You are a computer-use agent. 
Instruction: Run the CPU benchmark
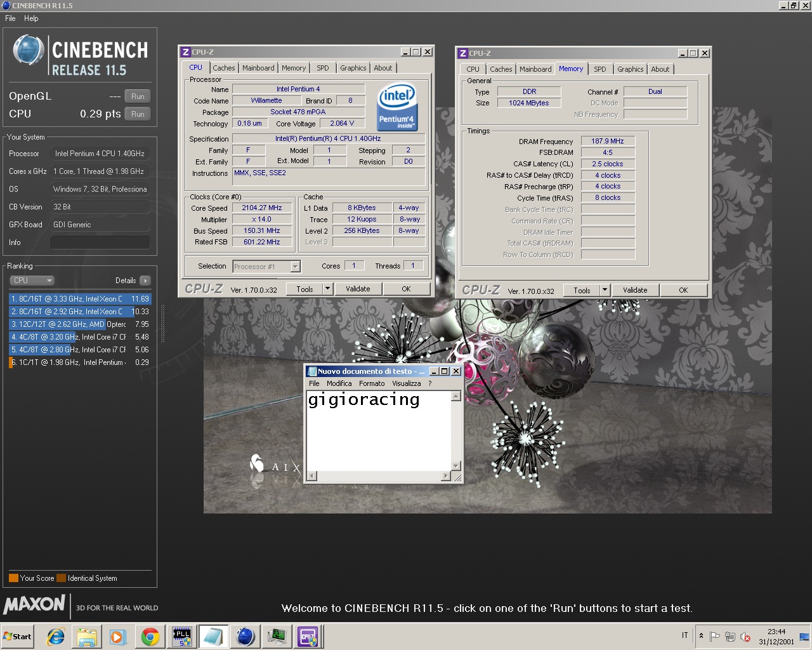pyautogui.click(x=138, y=114)
